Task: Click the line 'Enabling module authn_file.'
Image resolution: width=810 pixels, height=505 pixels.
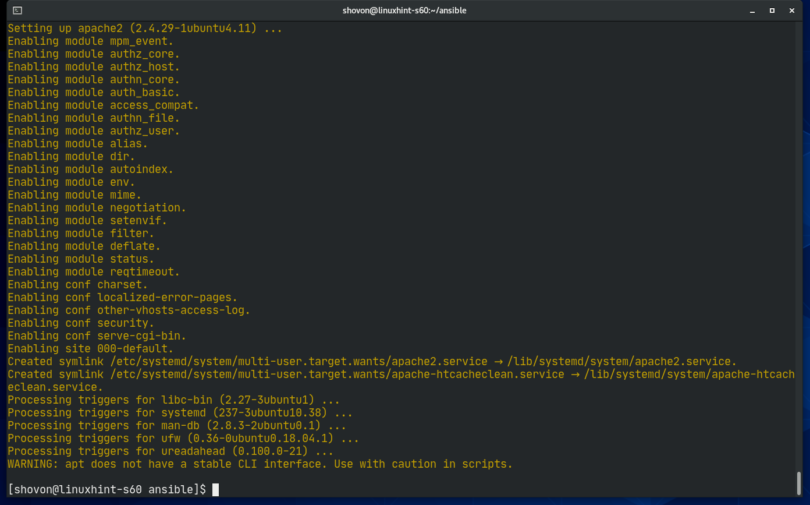Action: [x=94, y=118]
